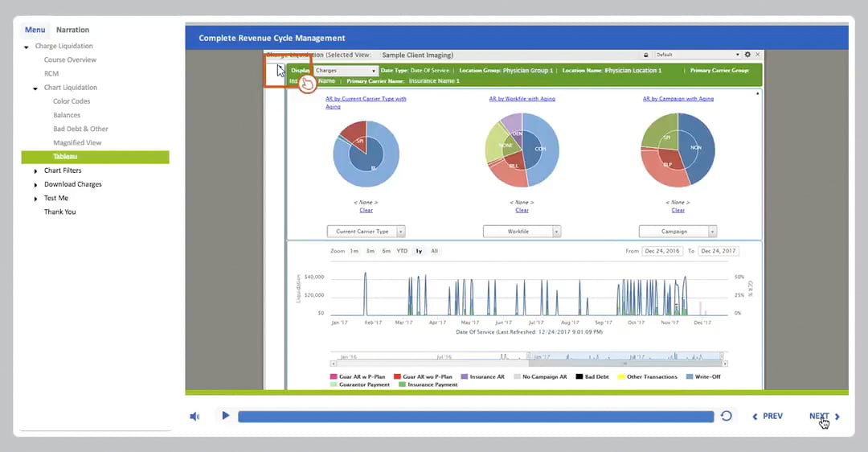The height and width of the screenshot is (452, 868).
Task: Select the Color Codes menu item
Action: click(x=72, y=101)
